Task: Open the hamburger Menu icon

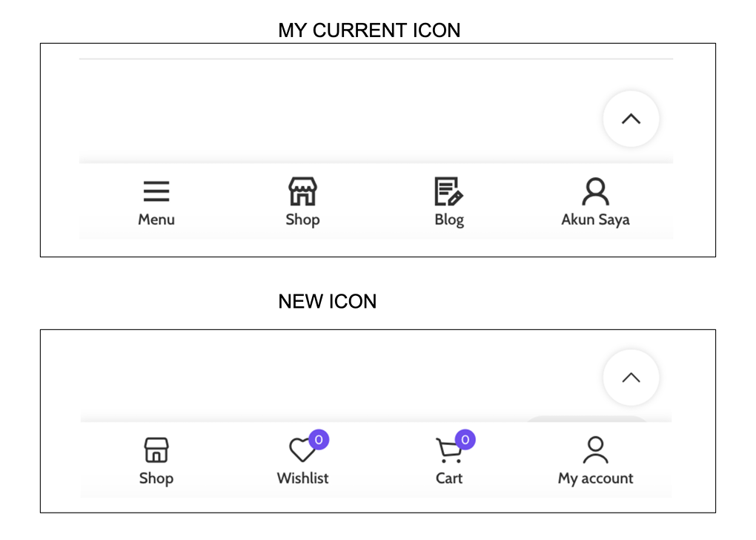Action: 156,191
